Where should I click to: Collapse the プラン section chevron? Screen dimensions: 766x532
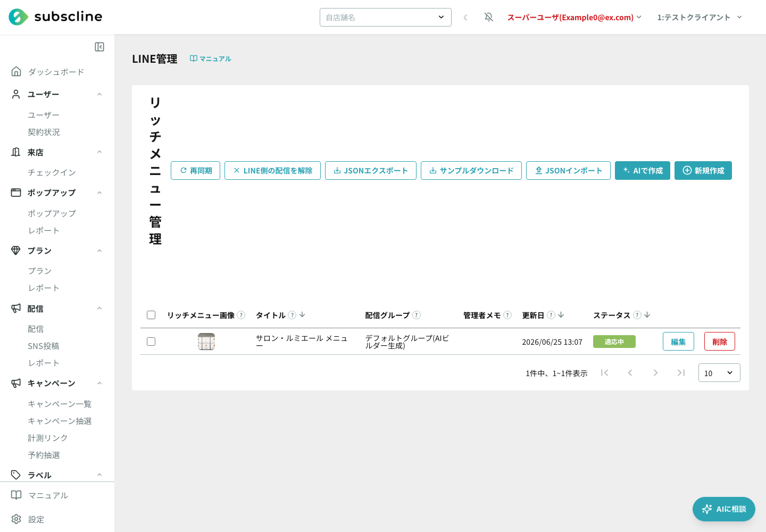(x=99, y=251)
